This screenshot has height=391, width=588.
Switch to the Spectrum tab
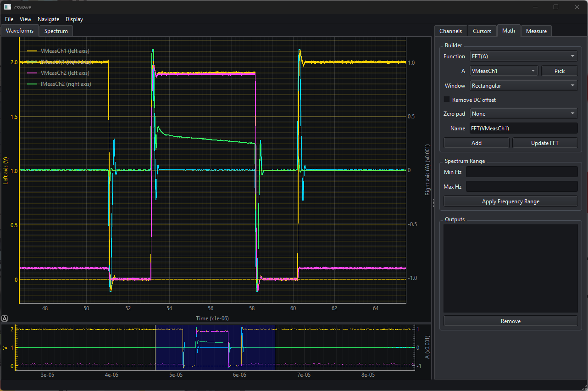(x=56, y=31)
